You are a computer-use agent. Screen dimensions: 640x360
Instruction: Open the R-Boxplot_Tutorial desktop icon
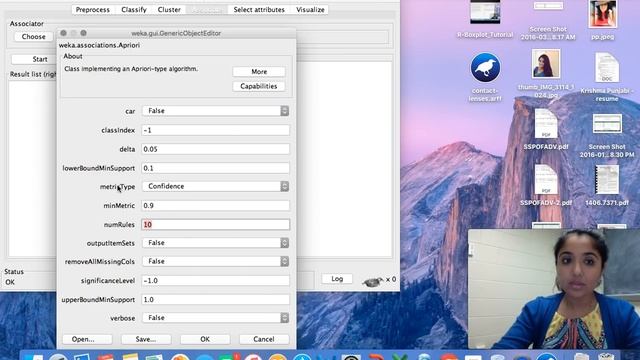click(x=485, y=12)
